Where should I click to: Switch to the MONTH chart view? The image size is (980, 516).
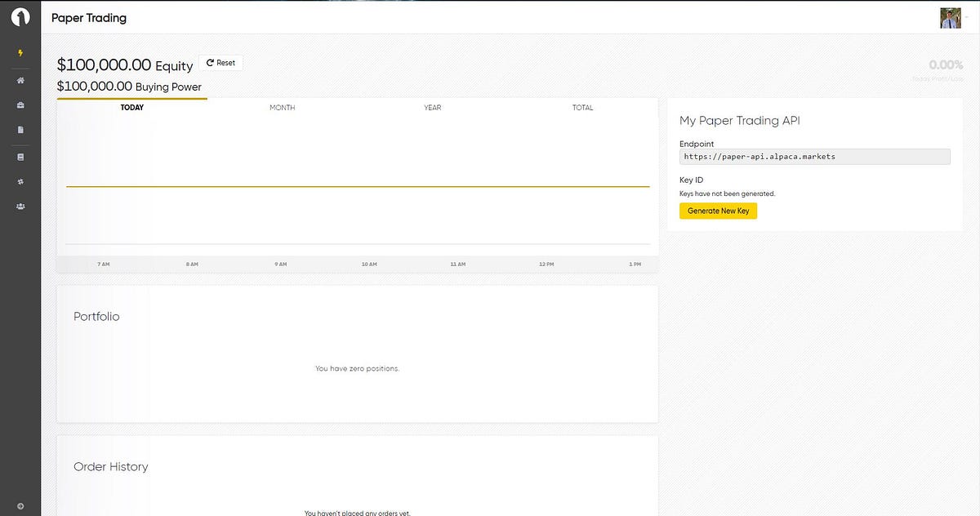click(x=282, y=107)
